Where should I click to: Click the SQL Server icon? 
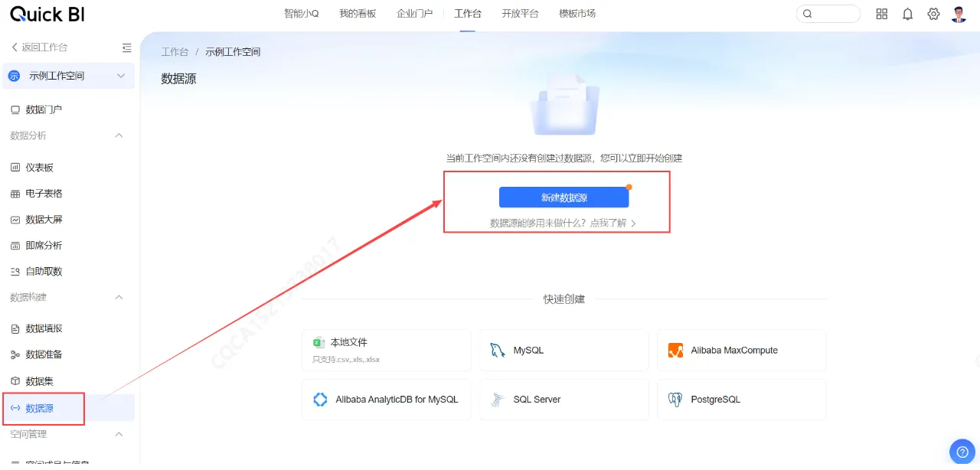pos(498,400)
